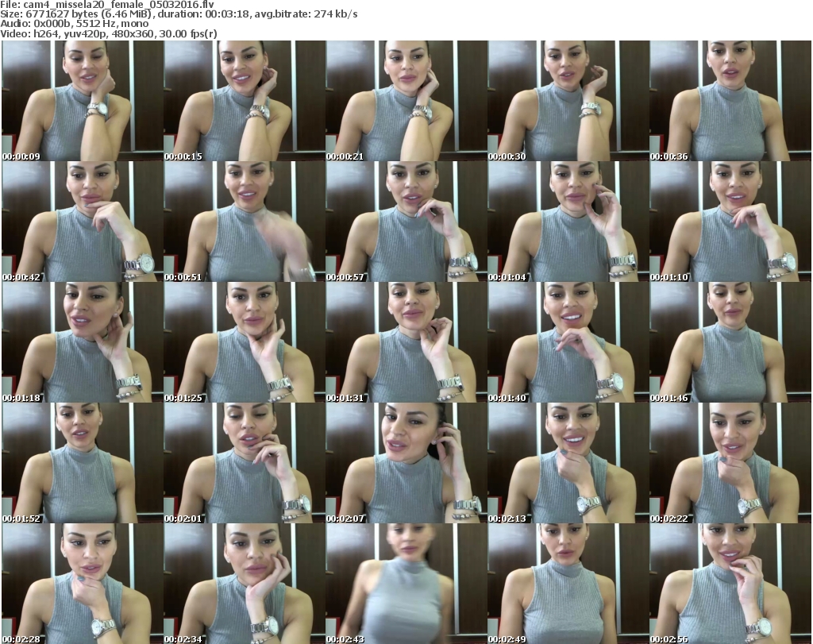The image size is (813, 644).
Task: Select the thumbnail frame at 00:01:10
Action: 730,222
